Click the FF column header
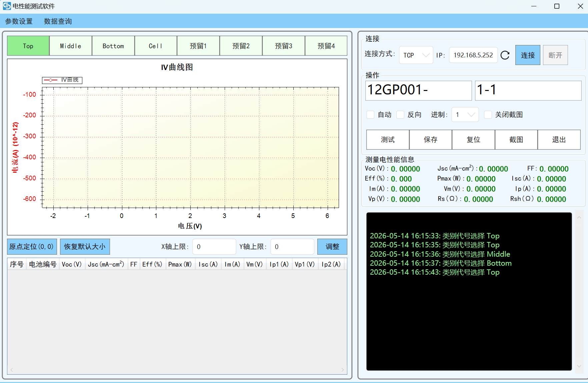This screenshot has width=588, height=383. pos(134,264)
